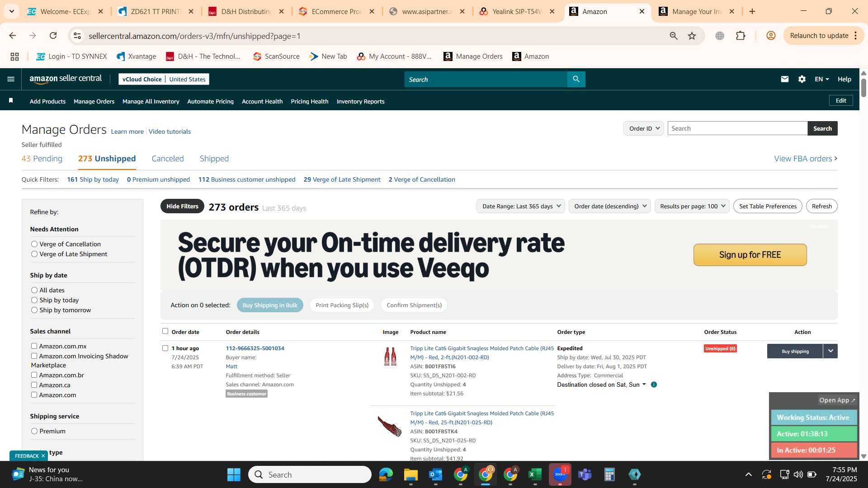Click the Refresh orders button
868x488 pixels.
[821, 206]
